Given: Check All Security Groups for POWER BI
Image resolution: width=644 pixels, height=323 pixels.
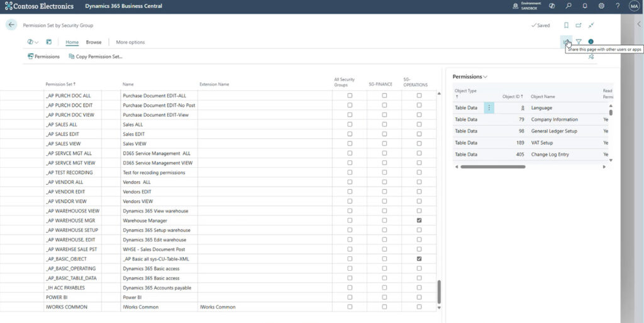Looking at the screenshot, I should tap(350, 297).
